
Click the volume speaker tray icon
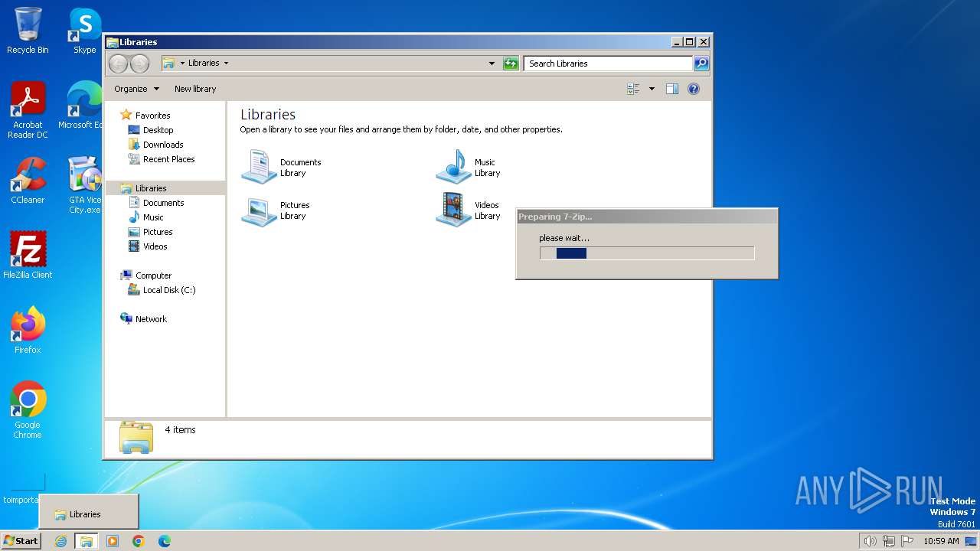(870, 541)
